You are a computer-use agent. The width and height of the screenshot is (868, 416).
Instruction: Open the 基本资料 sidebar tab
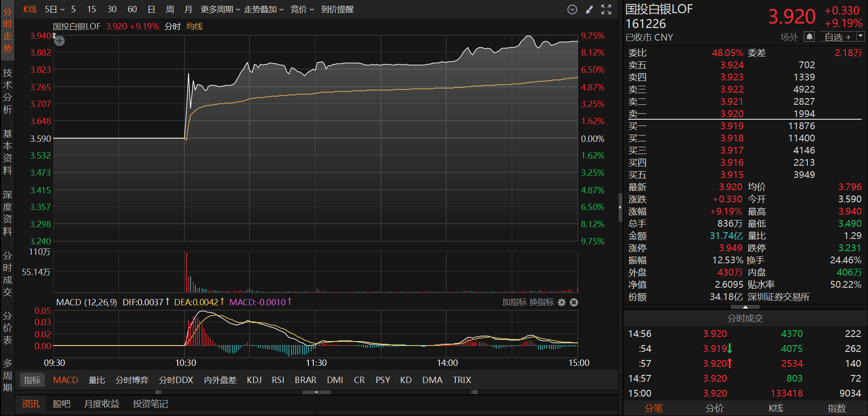[7, 152]
